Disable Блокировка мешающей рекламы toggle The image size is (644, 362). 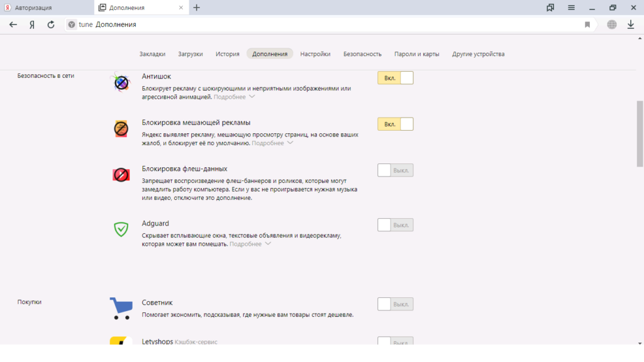coord(395,124)
